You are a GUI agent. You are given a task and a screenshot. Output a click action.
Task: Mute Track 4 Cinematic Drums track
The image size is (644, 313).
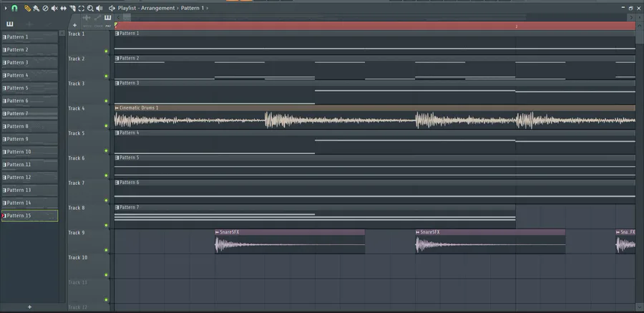click(x=106, y=126)
